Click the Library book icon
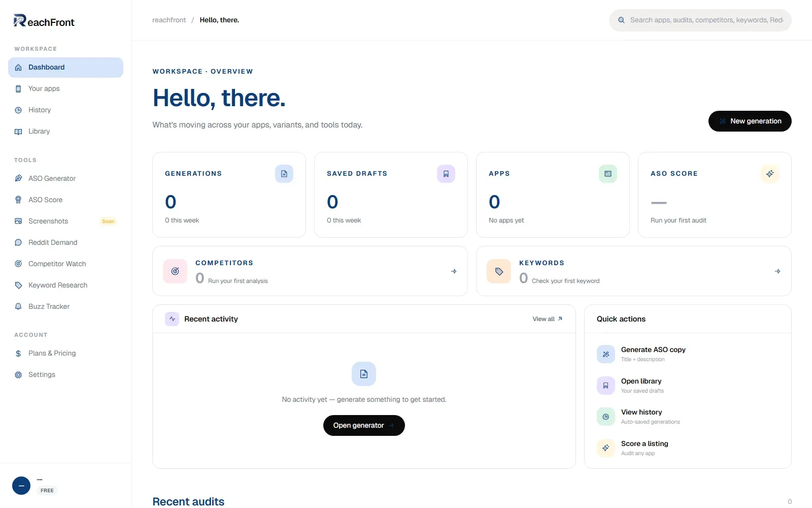Screen dimensions: 812x508 pyautogui.click(x=18, y=132)
